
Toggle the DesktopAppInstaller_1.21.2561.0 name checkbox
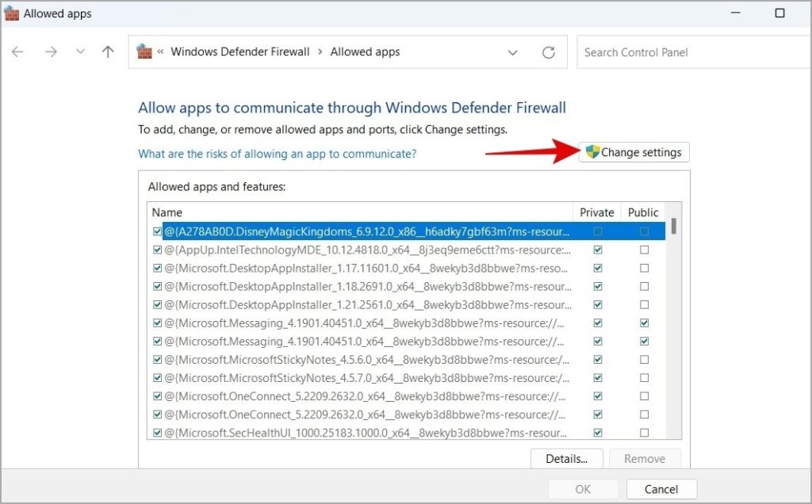pyautogui.click(x=158, y=305)
